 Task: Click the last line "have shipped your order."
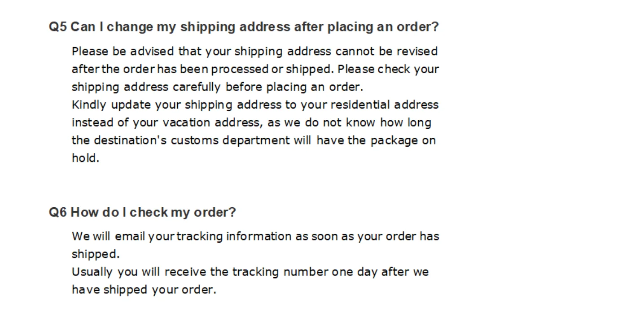(x=144, y=290)
